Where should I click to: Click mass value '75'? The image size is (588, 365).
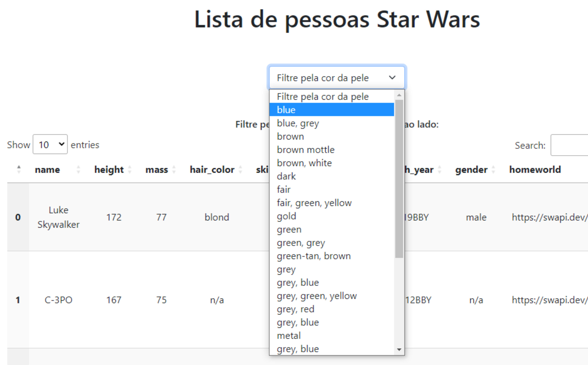coord(161,300)
